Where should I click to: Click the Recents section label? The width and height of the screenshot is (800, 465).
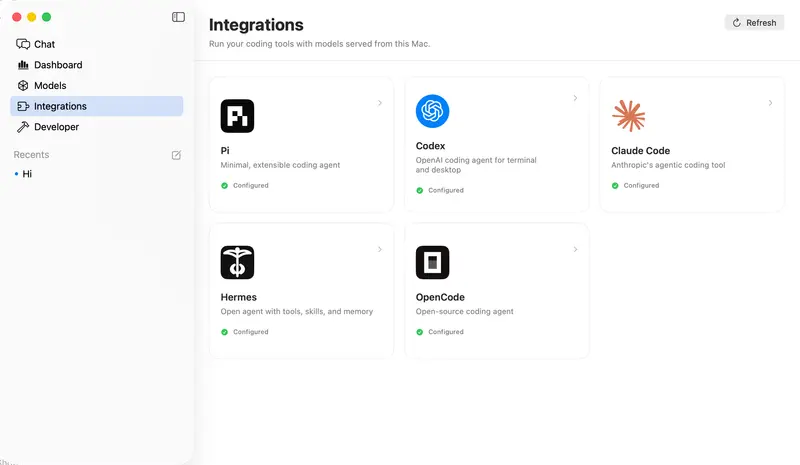coord(31,155)
